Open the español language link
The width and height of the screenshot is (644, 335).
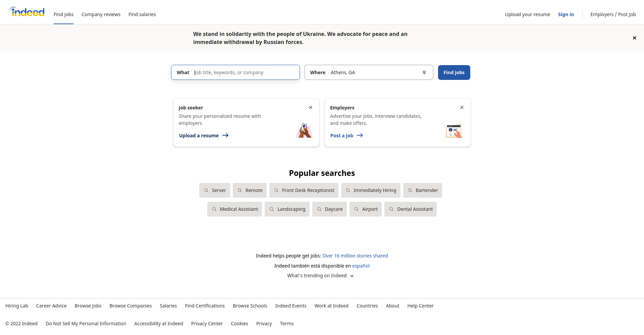click(361, 266)
